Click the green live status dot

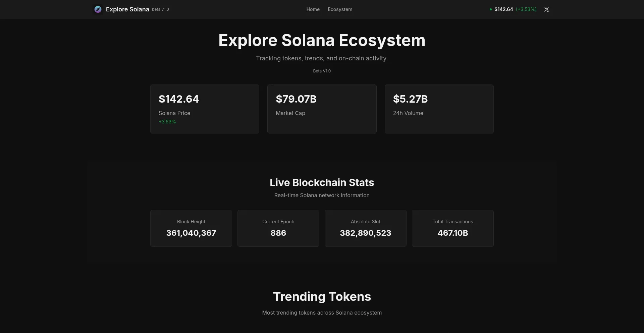491,9
